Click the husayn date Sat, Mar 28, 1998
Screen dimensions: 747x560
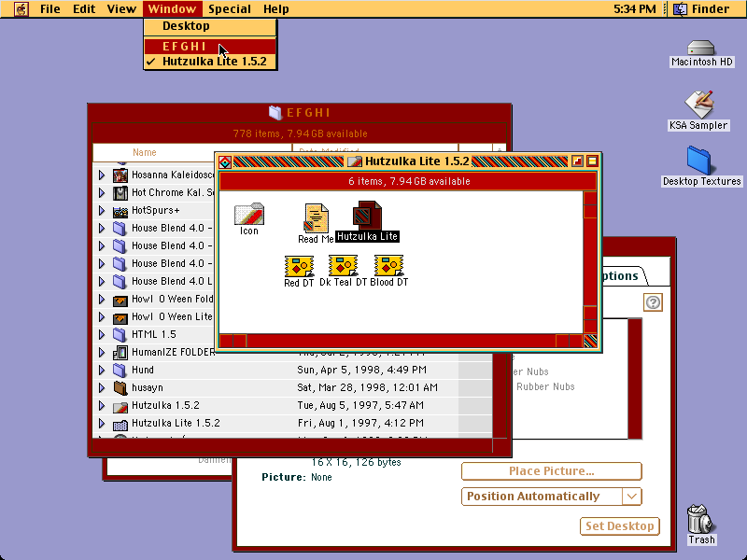(x=367, y=387)
